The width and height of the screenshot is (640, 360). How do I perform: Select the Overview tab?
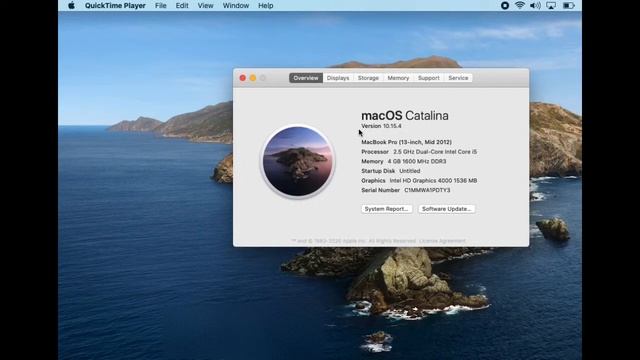(x=306, y=78)
